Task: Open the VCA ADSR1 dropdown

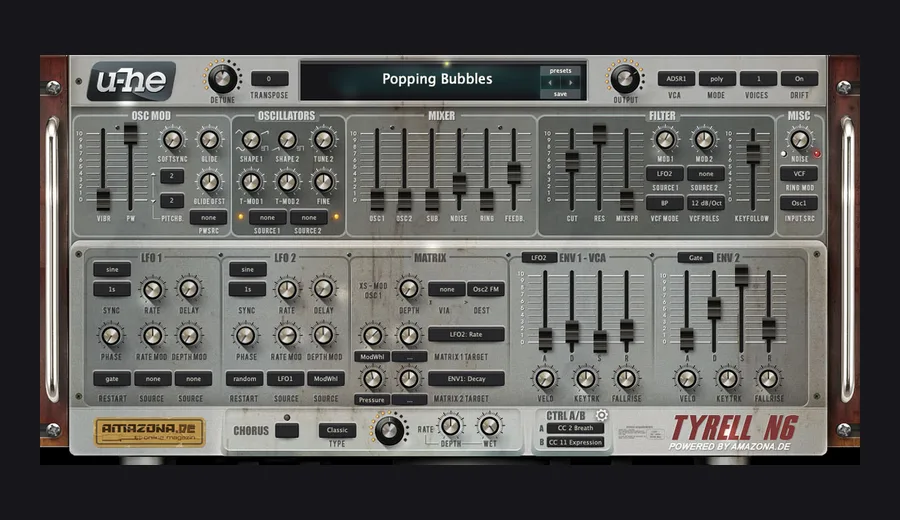Action: 676,79
